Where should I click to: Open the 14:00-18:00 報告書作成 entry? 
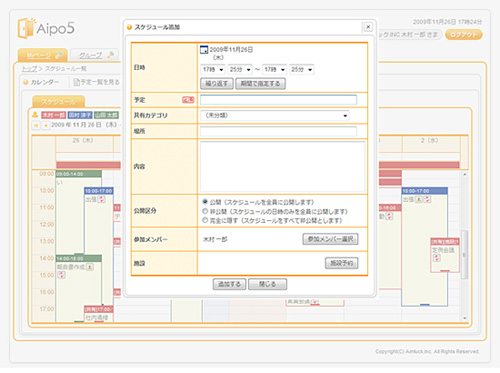coord(79,259)
